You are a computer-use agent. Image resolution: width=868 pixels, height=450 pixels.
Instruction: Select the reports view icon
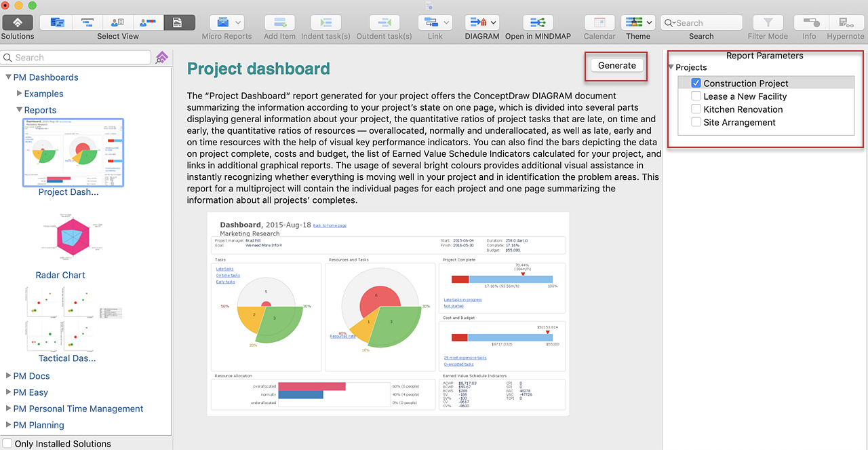click(179, 22)
